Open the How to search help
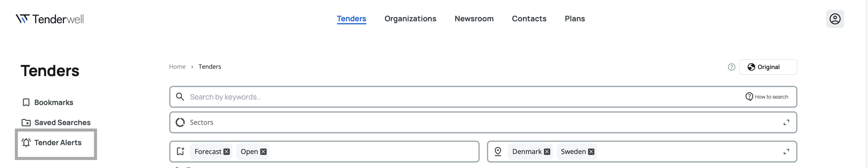The image size is (868, 168). [x=767, y=97]
